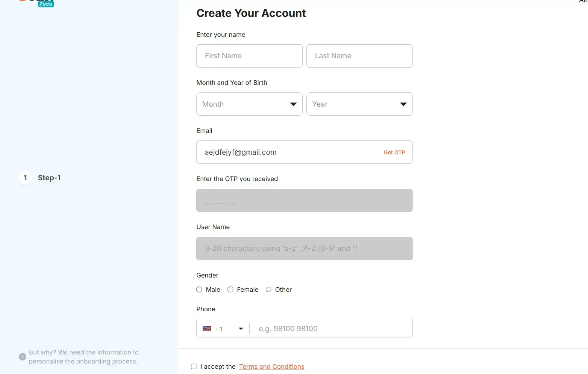Select the Female gender option
This screenshot has height=374, width=588.
[230, 290]
